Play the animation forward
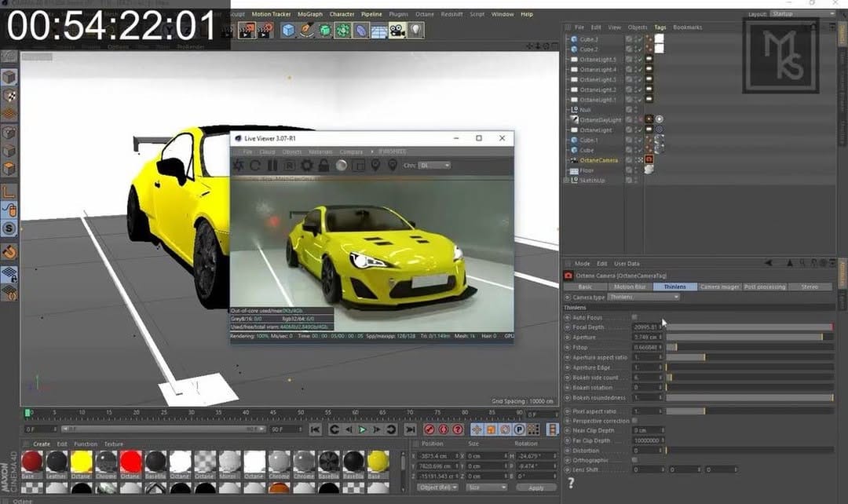Image resolution: width=848 pixels, height=504 pixels. [x=363, y=430]
